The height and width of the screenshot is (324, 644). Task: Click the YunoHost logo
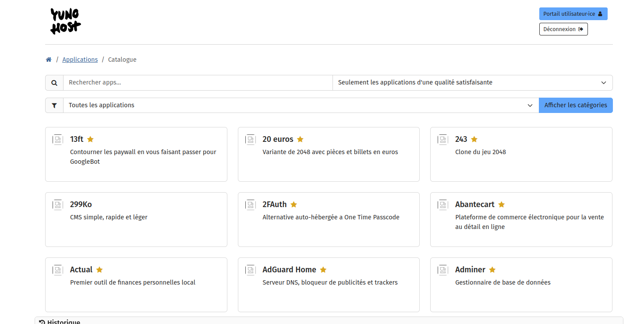coord(66,21)
